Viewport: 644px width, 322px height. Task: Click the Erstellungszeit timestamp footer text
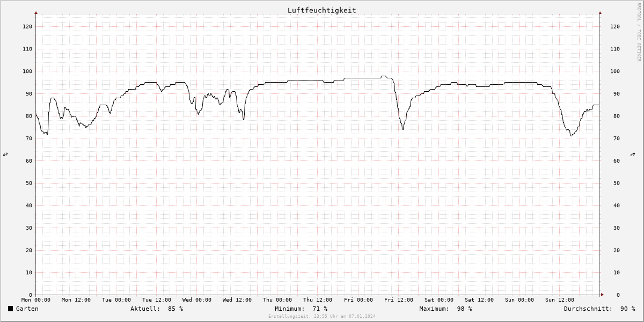point(322,316)
